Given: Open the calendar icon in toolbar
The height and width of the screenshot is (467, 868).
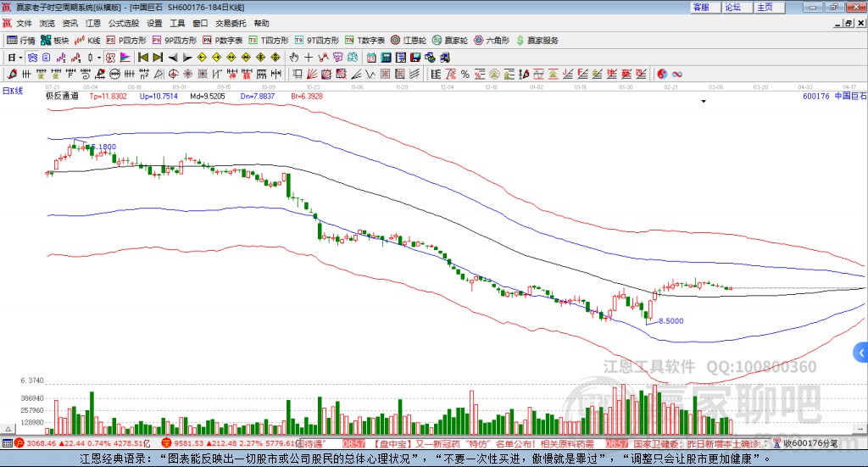Looking at the screenshot, I should [x=371, y=58].
